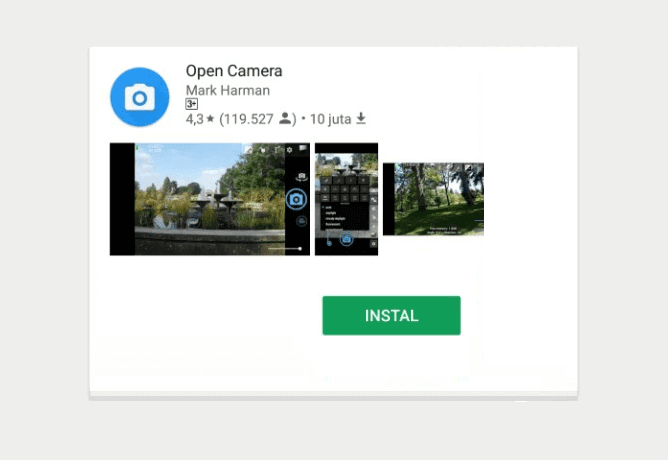
Task: Open the portrait settings-menu screenshot thumbnail
Action: click(x=346, y=199)
